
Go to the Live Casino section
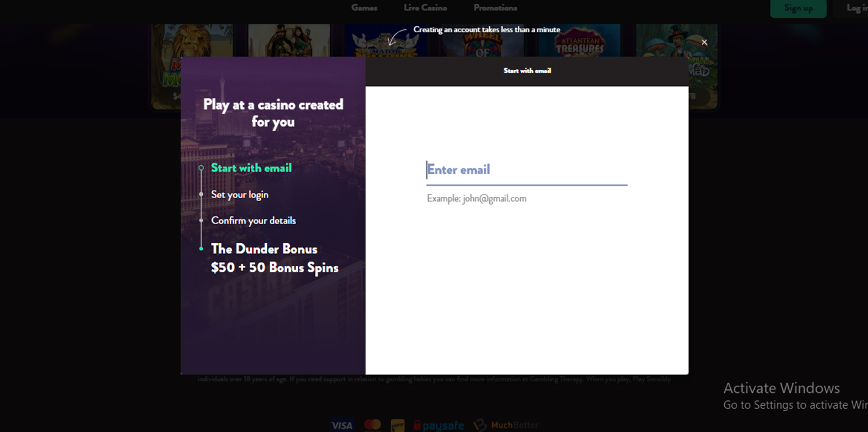[425, 8]
